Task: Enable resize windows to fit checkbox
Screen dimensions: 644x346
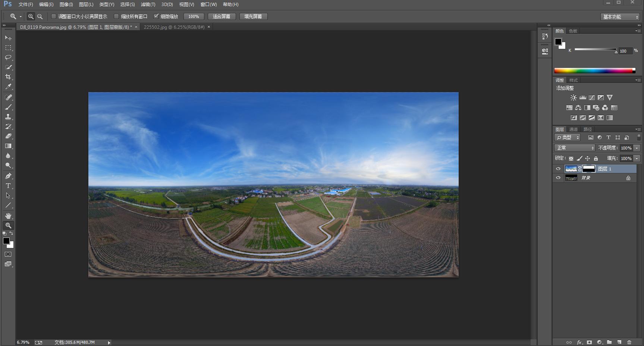Action: (54, 16)
